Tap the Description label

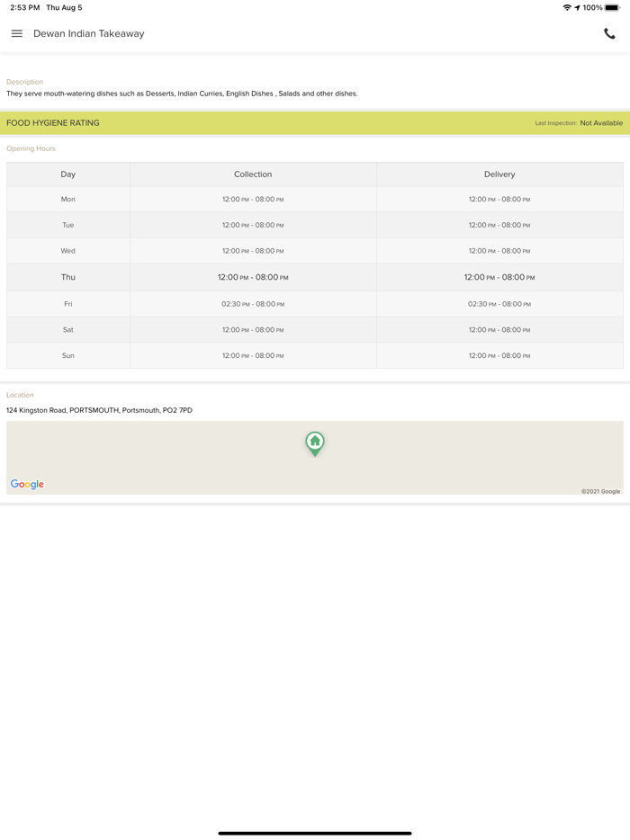click(24, 82)
